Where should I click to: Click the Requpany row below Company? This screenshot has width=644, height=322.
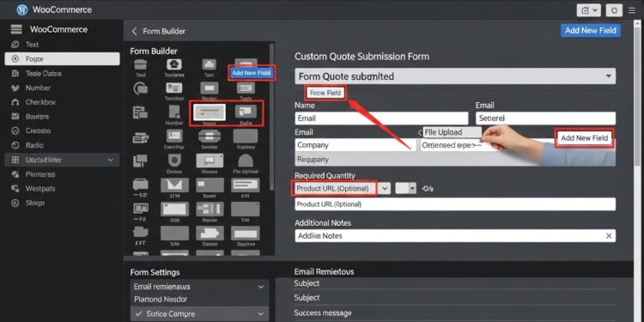(x=455, y=160)
